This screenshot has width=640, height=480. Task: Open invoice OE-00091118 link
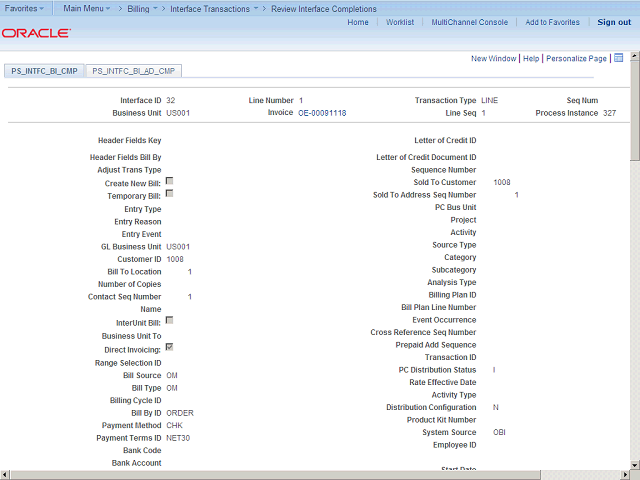pyautogui.click(x=322, y=113)
